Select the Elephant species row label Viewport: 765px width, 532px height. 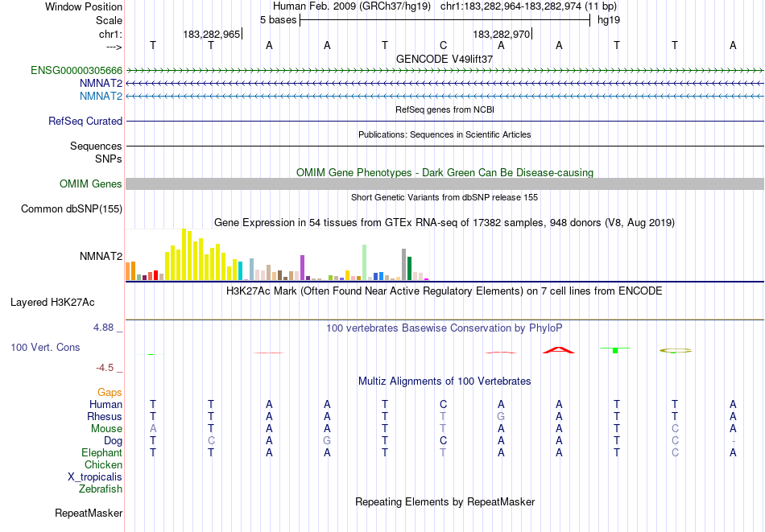coord(102,452)
